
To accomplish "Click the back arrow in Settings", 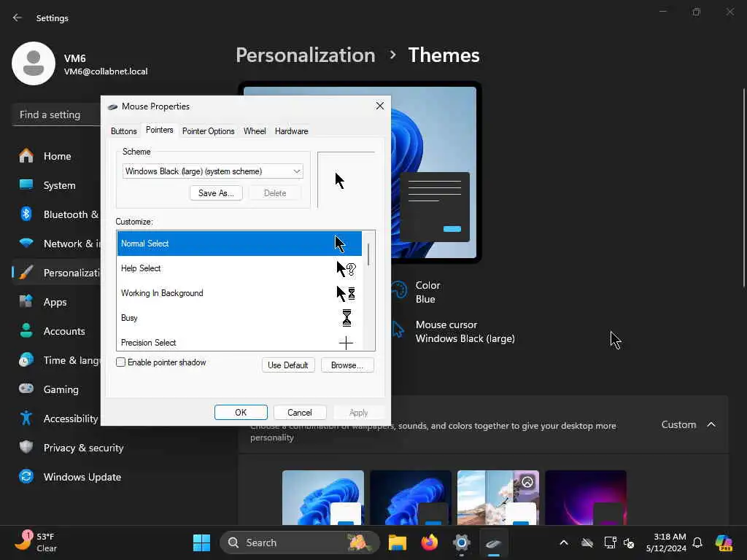I will pos(18,17).
